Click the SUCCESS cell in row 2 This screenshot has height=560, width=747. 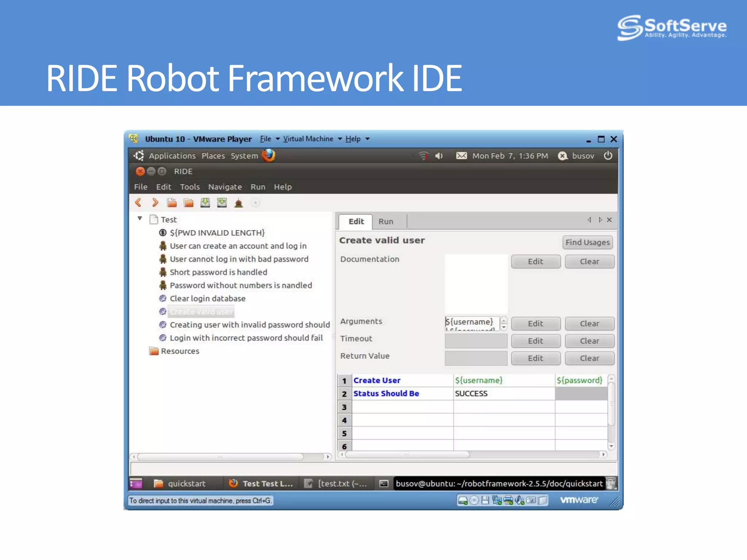click(503, 394)
